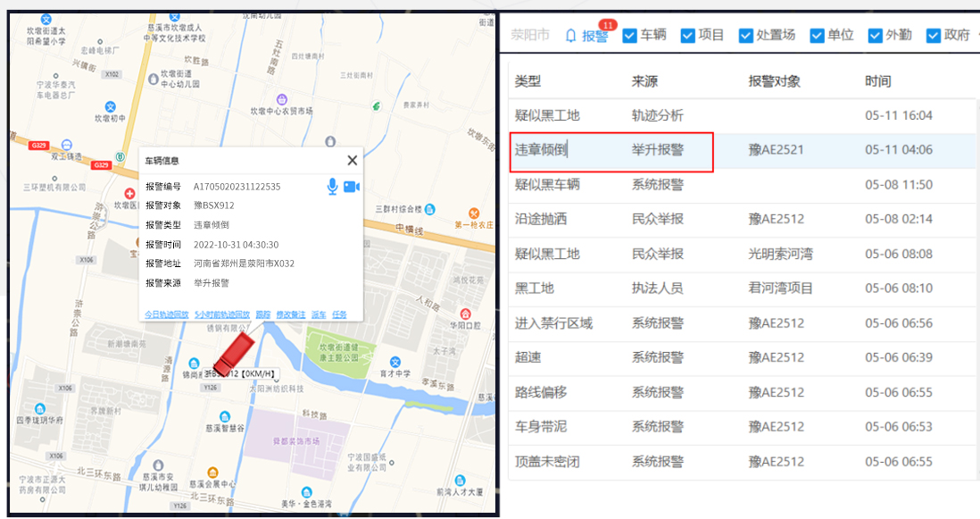This screenshot has width=980, height=519.
Task: Disable the 处置场 checkbox
Action: click(x=745, y=36)
